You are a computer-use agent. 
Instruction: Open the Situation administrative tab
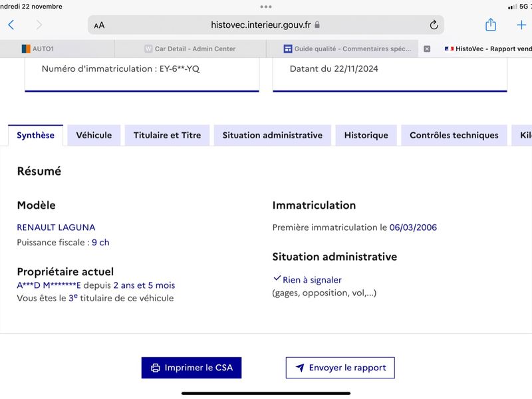(x=272, y=135)
